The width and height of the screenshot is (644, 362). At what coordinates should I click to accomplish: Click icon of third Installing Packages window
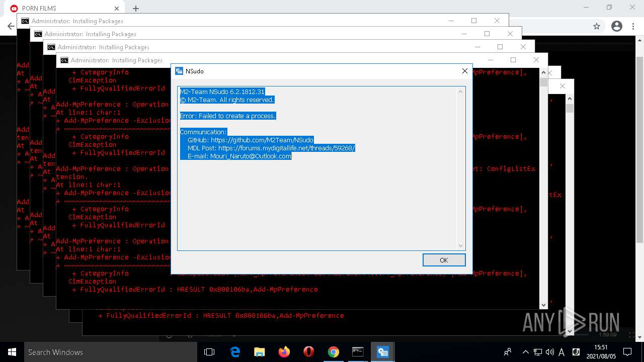(x=51, y=47)
